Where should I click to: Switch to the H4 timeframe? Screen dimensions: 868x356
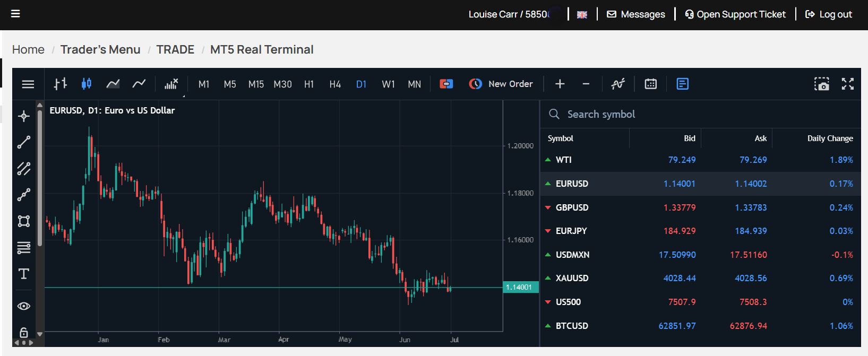click(335, 84)
